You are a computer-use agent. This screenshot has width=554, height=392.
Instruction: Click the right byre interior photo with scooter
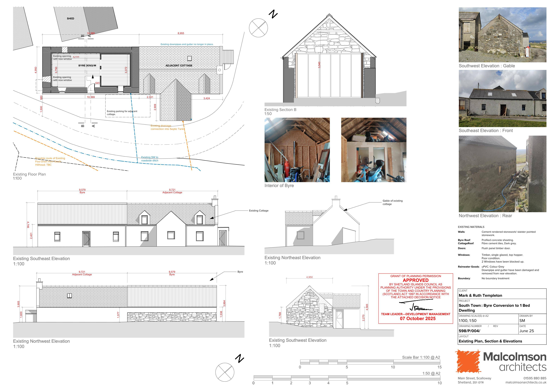(374, 150)
